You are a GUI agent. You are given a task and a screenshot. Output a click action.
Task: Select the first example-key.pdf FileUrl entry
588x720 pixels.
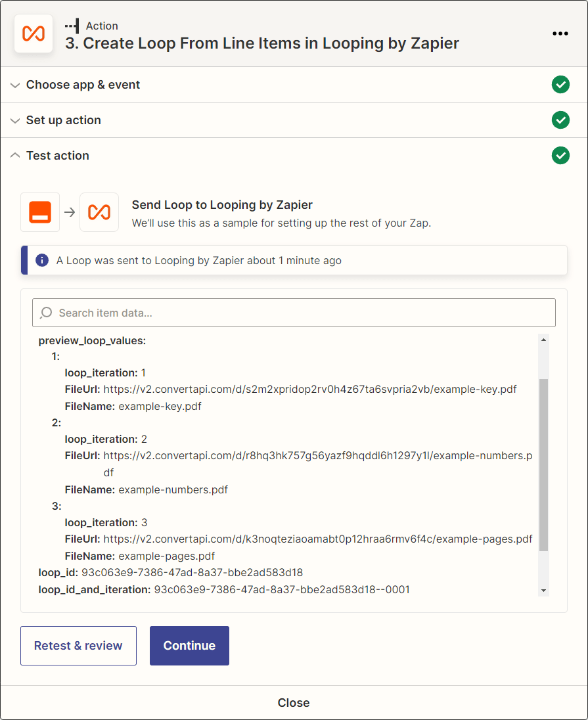point(291,390)
